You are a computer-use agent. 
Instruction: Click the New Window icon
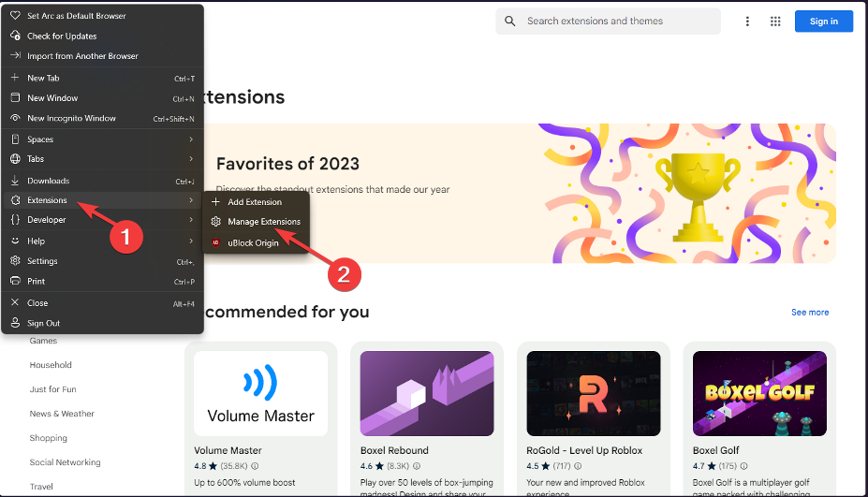coord(16,97)
